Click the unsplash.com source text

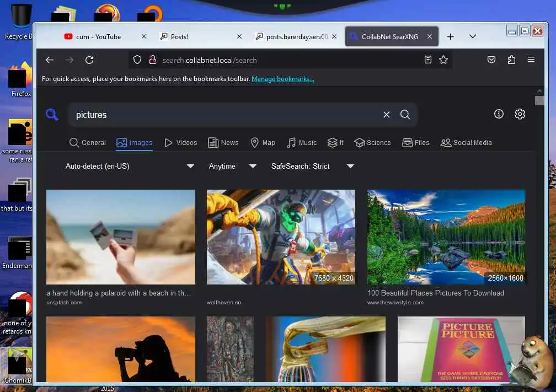[64, 302]
